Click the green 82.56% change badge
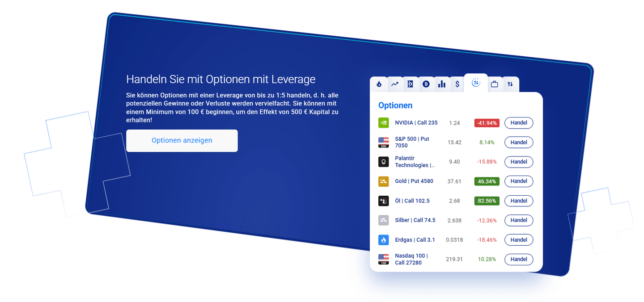Viewport: 644px width, 302px height. tap(487, 201)
